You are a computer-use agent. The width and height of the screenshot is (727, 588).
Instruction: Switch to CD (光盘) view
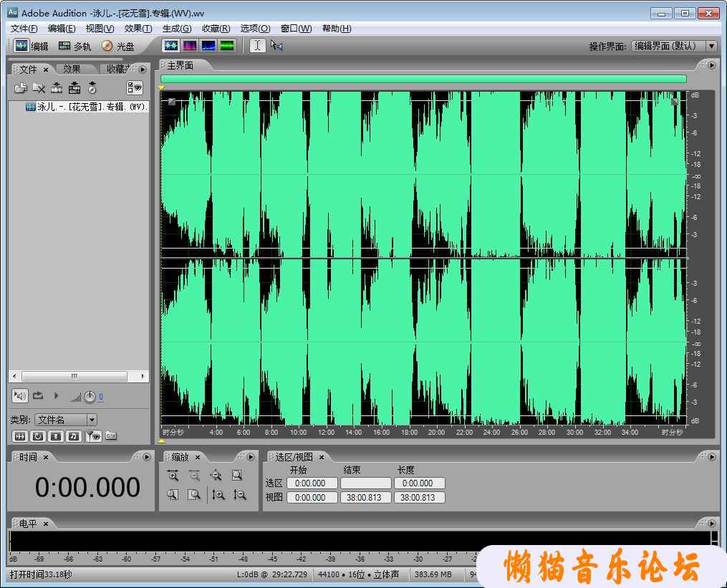(x=118, y=46)
